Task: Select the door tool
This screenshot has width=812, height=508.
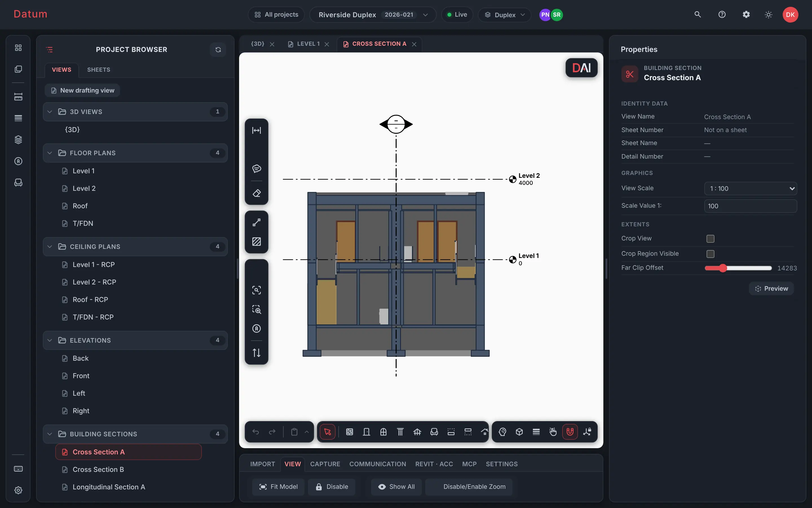Action: pyautogui.click(x=367, y=432)
